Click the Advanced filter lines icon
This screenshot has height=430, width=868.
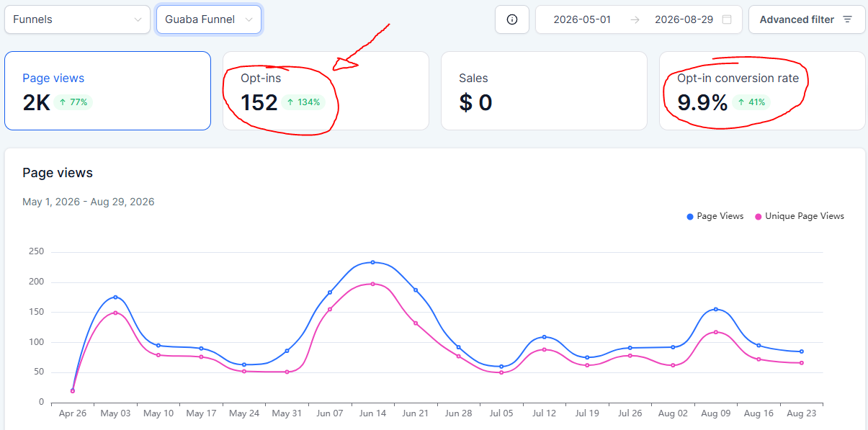848,19
